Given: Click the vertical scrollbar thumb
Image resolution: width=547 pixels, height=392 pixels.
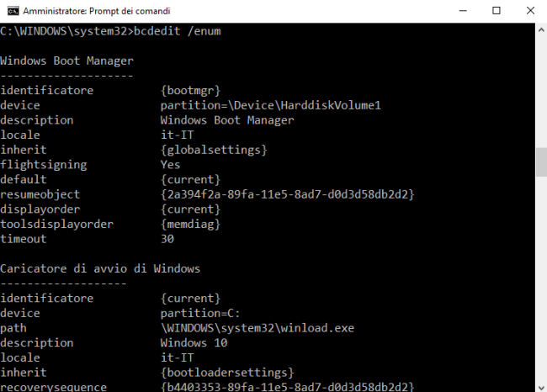Looking at the screenshot, I should pos(541,162).
